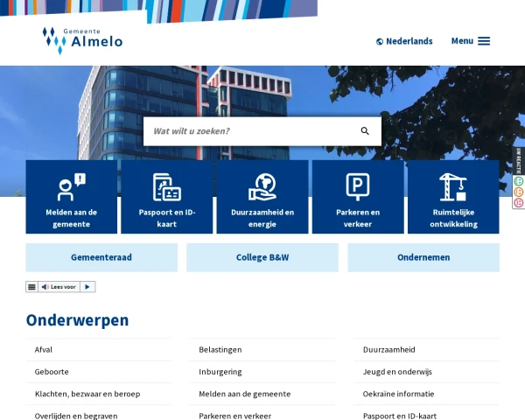Open Paspoort en ID-kaart topic link
Viewport: 525px width, 420px height.
click(400, 416)
